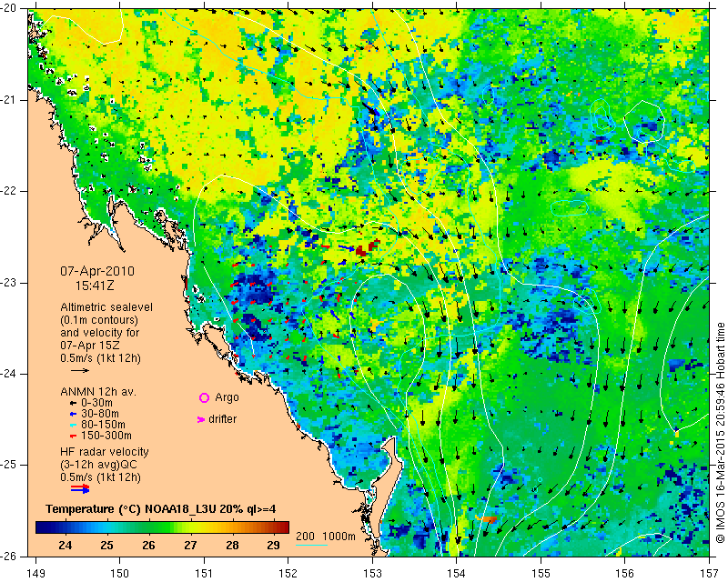
Task: Click the latitude axis label -22
Action: tap(8, 191)
